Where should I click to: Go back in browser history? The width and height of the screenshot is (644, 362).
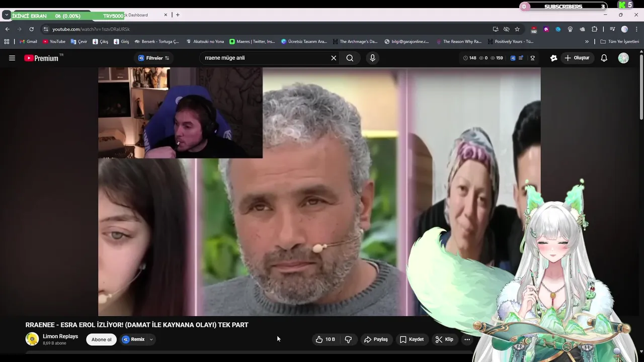7,29
